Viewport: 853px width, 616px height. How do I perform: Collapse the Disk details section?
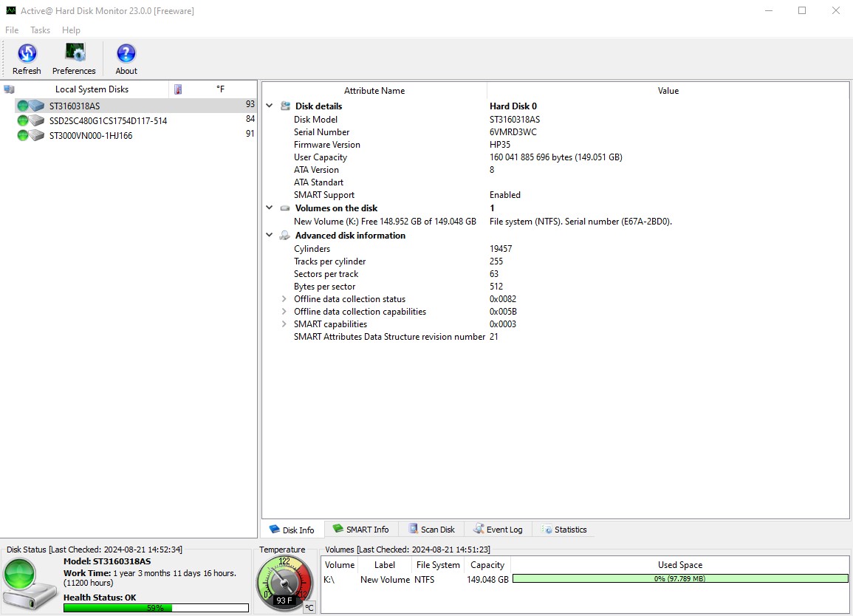(x=270, y=106)
